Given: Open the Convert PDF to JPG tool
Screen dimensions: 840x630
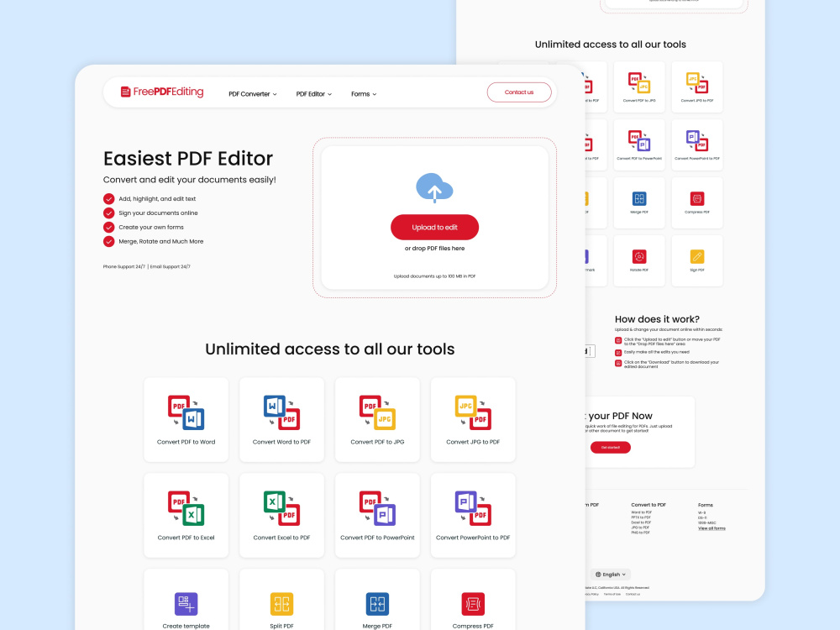Looking at the screenshot, I should tap(377, 419).
